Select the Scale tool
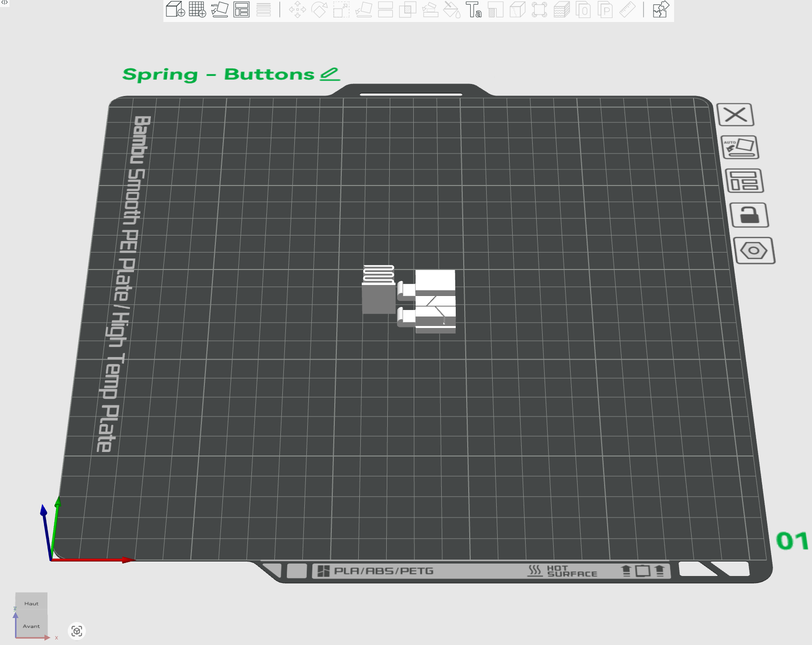 pos(341,9)
